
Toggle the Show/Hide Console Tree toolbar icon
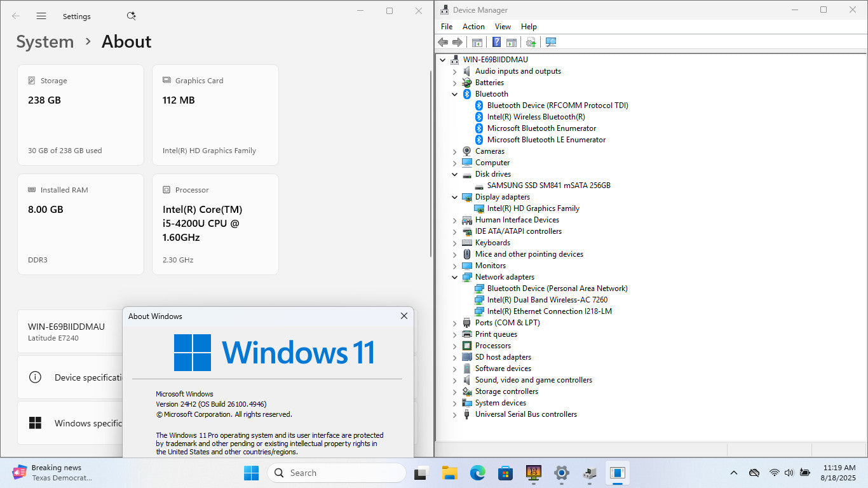coord(477,42)
